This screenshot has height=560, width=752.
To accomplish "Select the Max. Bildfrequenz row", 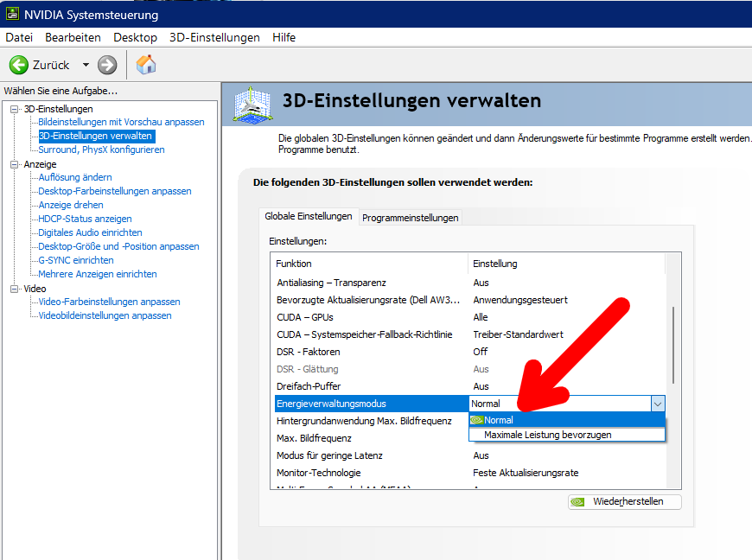I will click(372, 438).
